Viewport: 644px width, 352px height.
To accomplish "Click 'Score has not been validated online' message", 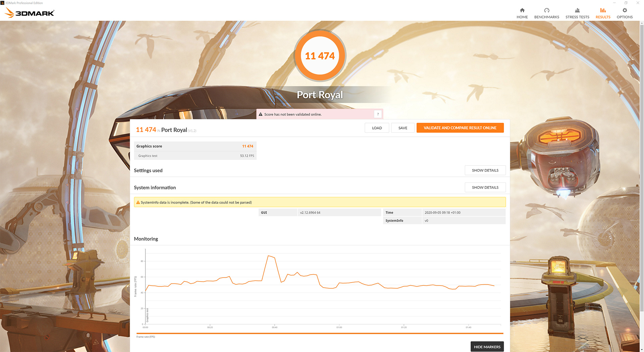I will [293, 114].
